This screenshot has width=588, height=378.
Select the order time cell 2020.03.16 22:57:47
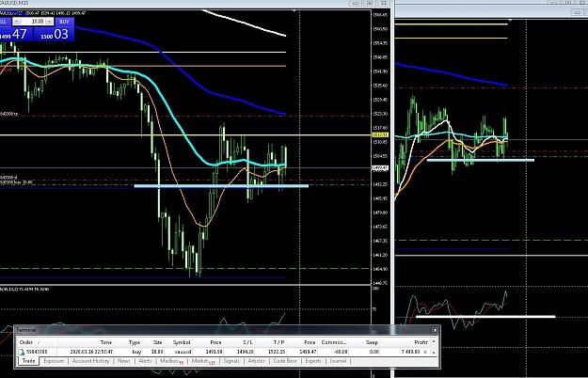coord(91,353)
